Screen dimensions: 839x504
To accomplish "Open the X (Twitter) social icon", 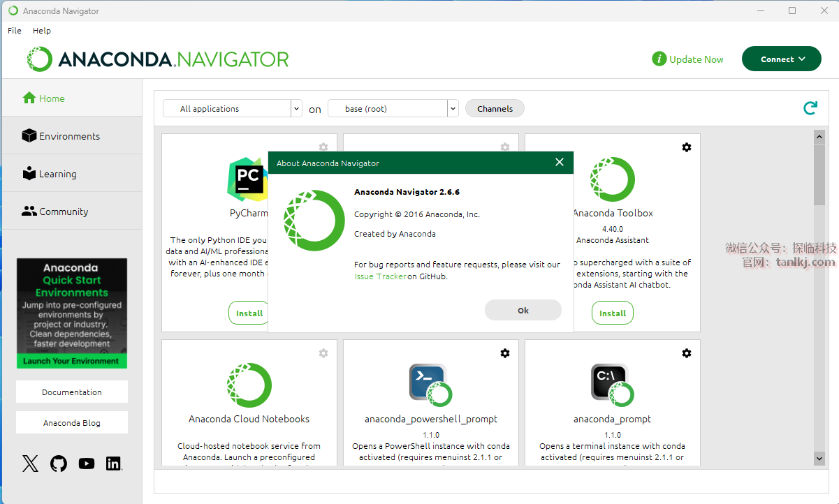I will tap(30, 464).
